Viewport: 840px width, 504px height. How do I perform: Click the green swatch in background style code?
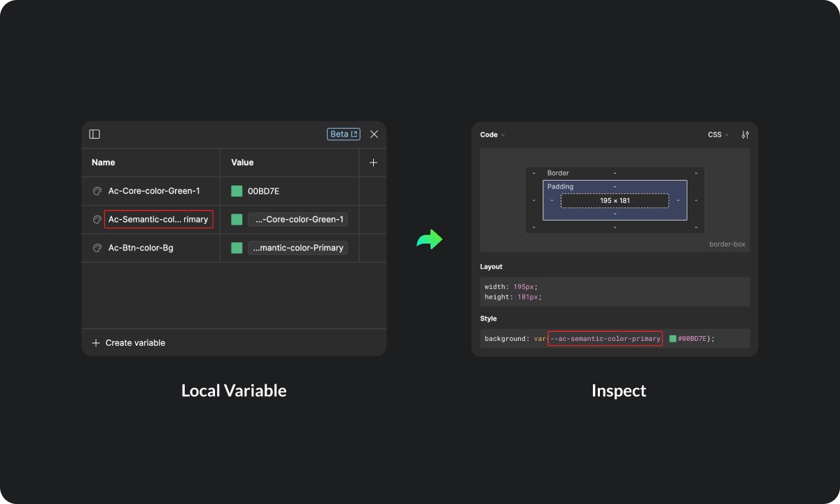[x=673, y=339]
